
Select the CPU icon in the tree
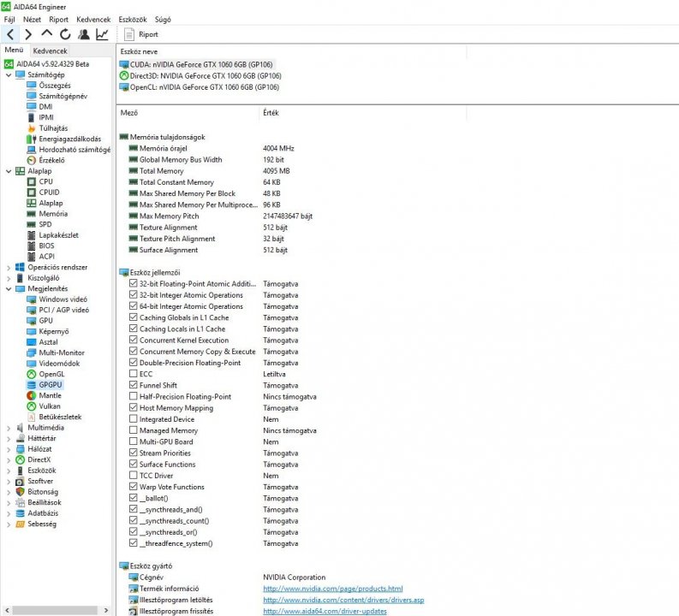click(x=31, y=181)
